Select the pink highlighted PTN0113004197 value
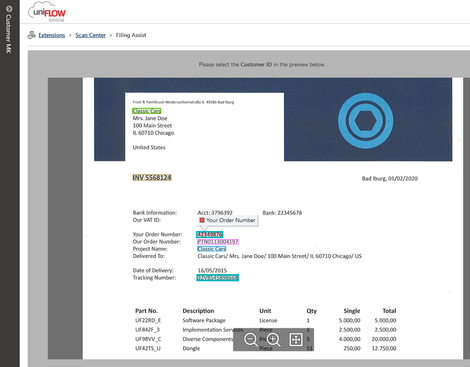Image resolution: width=470 pixels, height=367 pixels. tap(218, 242)
